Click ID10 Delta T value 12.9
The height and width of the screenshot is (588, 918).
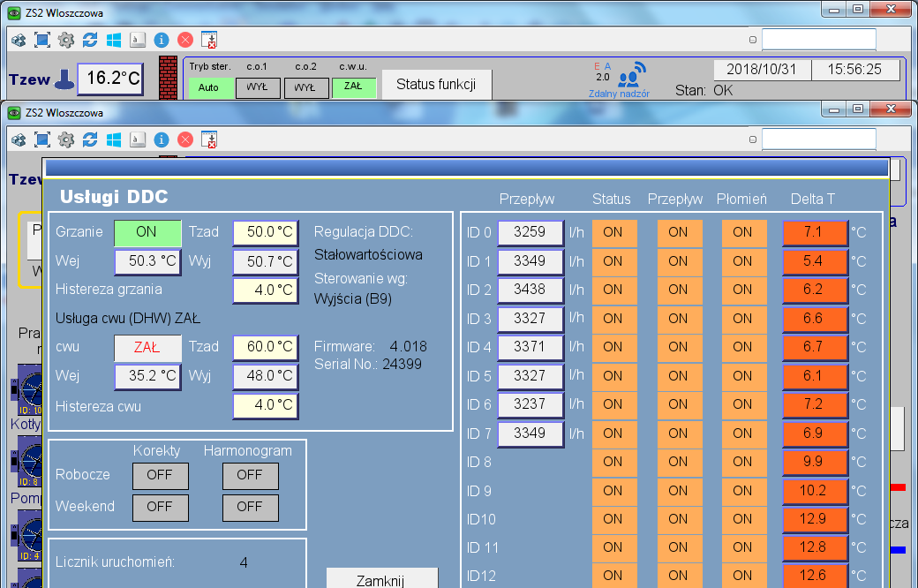click(815, 519)
